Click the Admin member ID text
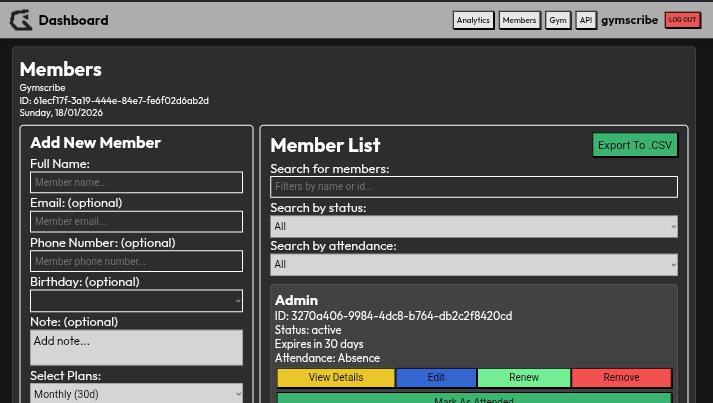Viewport: 713px width, 403px height. point(393,316)
